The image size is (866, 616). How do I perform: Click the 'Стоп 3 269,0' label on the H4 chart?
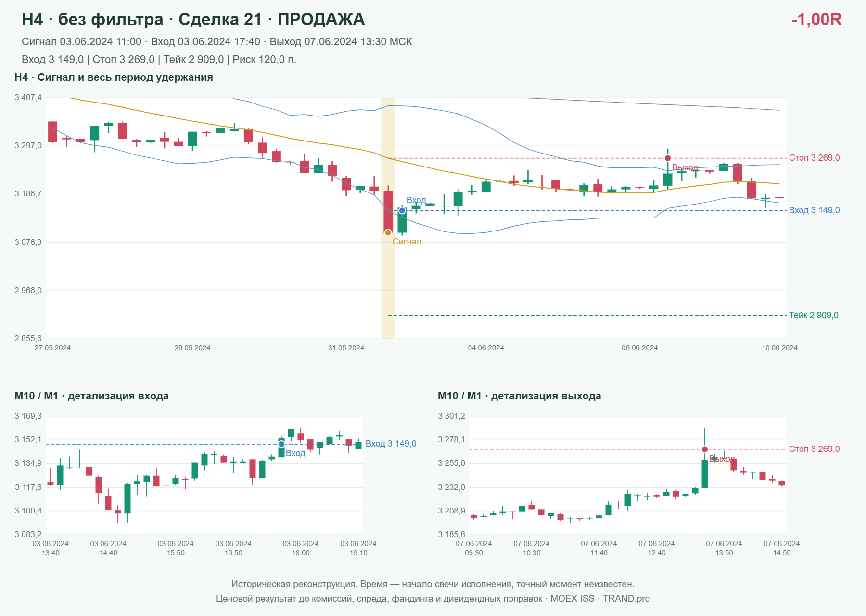click(x=815, y=158)
